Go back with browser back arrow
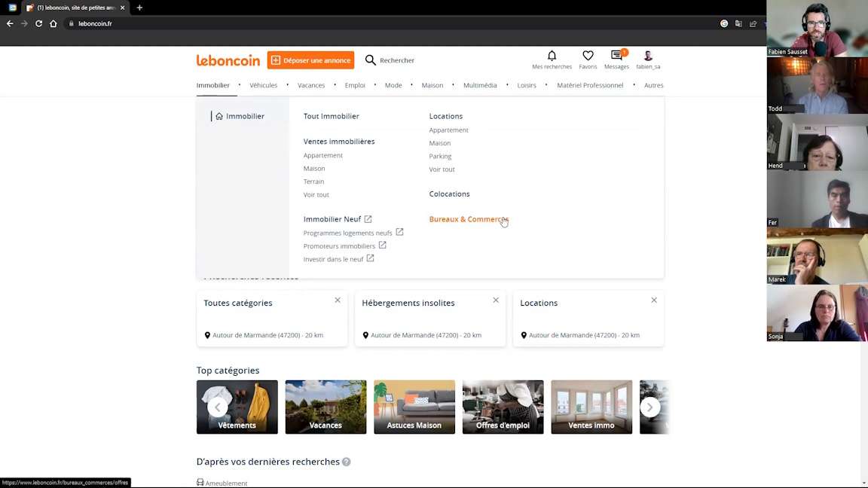This screenshot has width=868, height=488. pyautogui.click(x=10, y=24)
